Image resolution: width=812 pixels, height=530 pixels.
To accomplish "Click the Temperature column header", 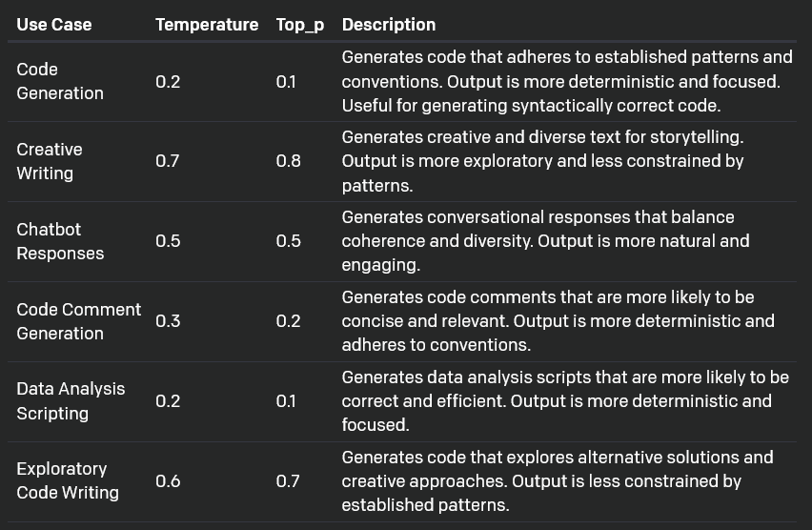I will (x=207, y=25).
